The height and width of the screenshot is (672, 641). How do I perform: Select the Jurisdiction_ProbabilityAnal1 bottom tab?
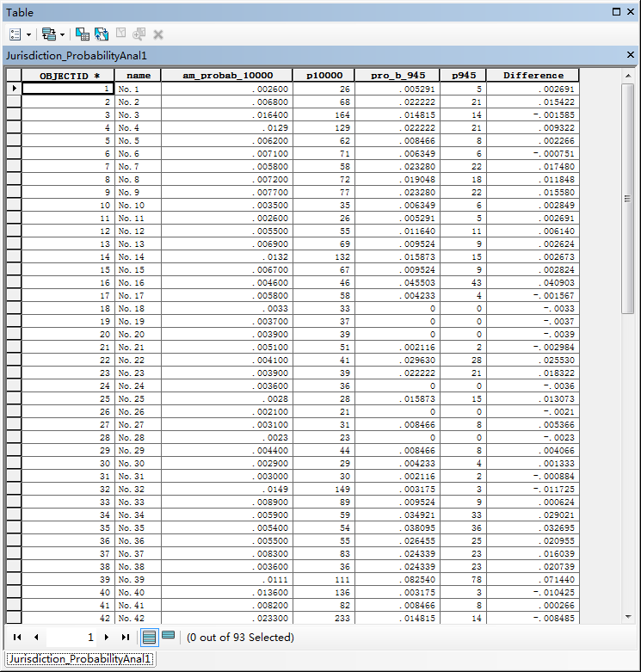tap(78, 659)
